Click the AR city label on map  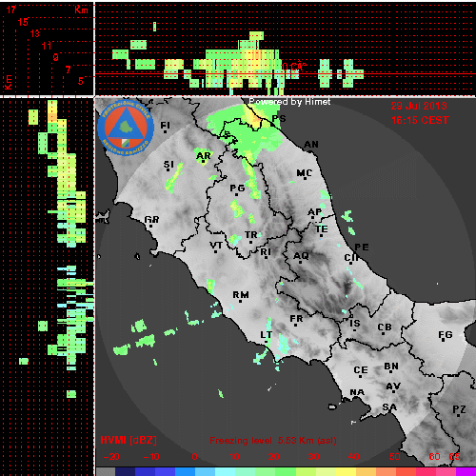tap(203, 156)
